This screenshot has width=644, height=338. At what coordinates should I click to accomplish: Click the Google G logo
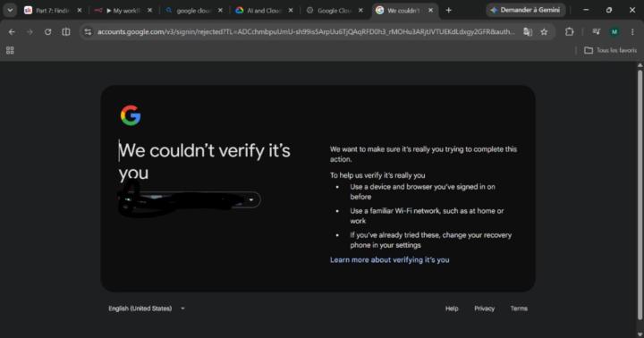(x=131, y=115)
